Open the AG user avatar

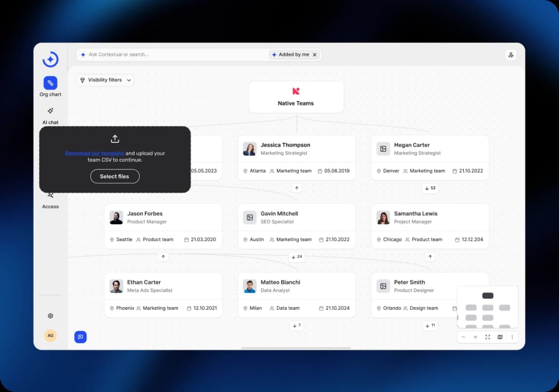[50, 335]
